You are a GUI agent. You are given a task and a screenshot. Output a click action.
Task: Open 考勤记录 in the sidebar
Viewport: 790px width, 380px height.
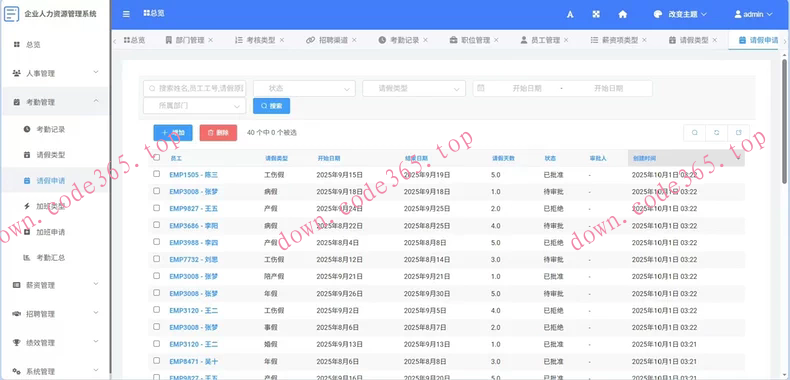coord(54,130)
